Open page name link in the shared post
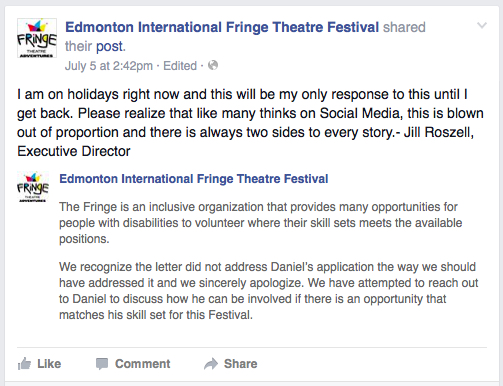The height and width of the screenshot is (386, 503). click(x=194, y=179)
